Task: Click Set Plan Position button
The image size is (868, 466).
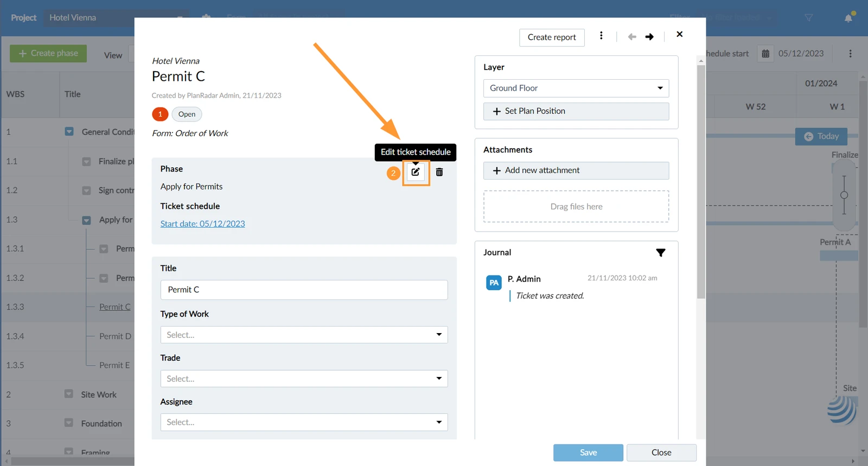Action: coord(576,111)
